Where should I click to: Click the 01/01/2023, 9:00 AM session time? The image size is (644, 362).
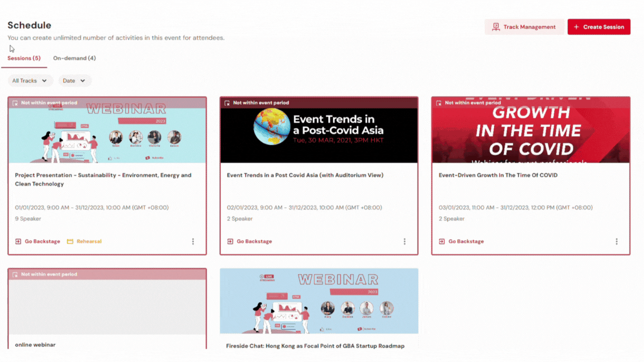coord(92,208)
